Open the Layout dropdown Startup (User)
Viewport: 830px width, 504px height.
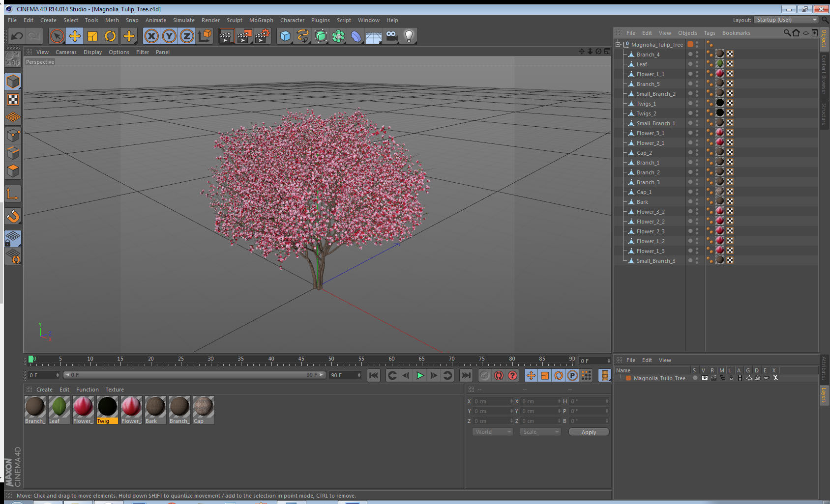[786, 20]
